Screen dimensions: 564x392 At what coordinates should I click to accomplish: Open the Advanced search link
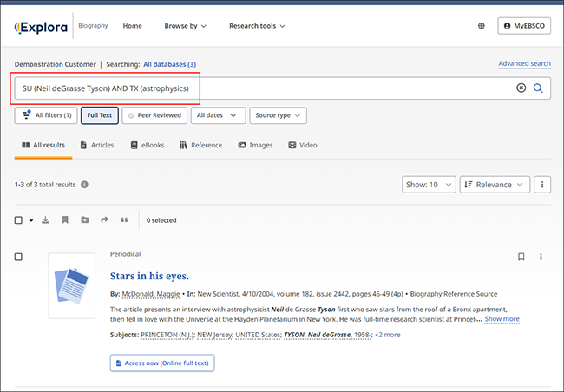click(x=524, y=63)
